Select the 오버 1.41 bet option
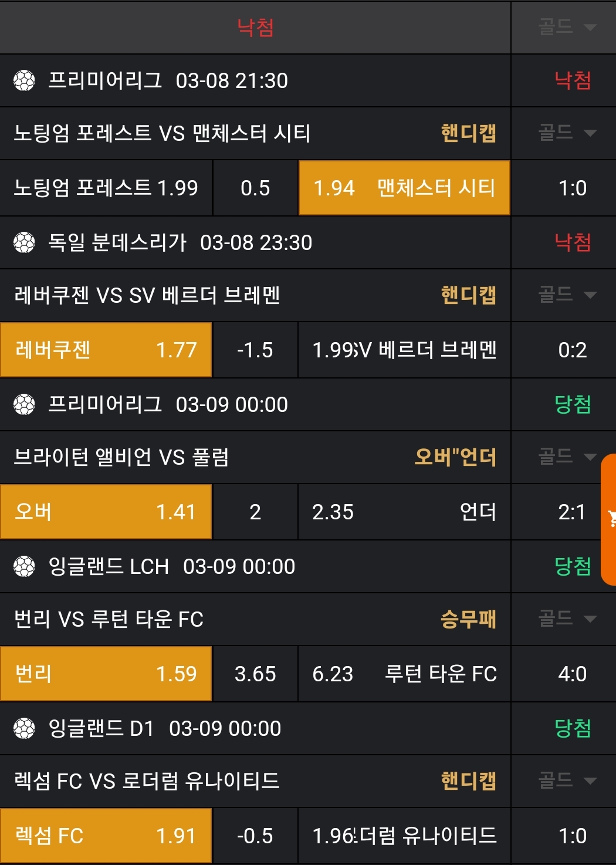The image size is (616, 865). 106,512
